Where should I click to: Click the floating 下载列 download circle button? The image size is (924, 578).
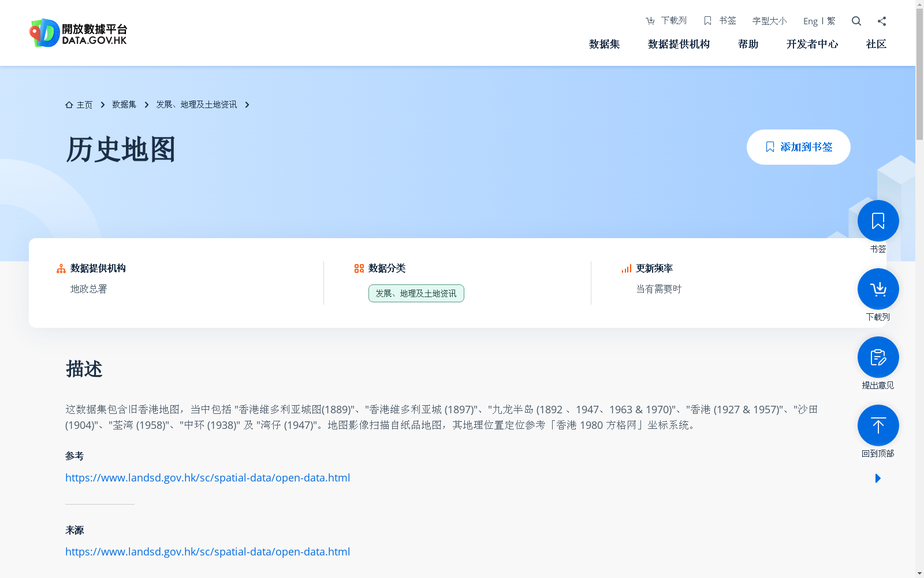878,289
